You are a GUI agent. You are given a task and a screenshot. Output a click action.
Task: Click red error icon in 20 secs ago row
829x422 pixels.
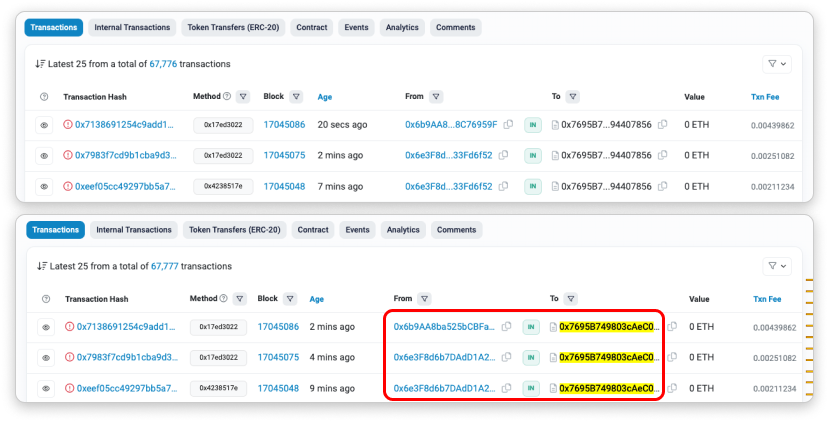click(x=68, y=125)
